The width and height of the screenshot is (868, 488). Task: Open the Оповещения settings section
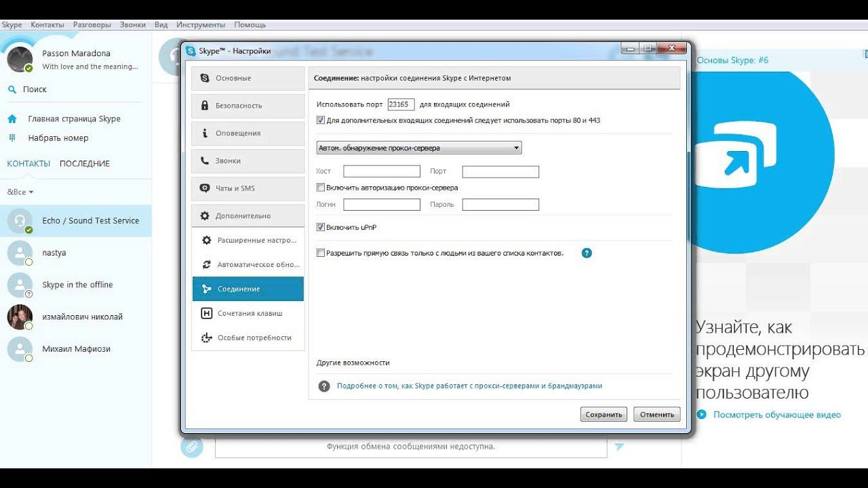[x=248, y=134]
